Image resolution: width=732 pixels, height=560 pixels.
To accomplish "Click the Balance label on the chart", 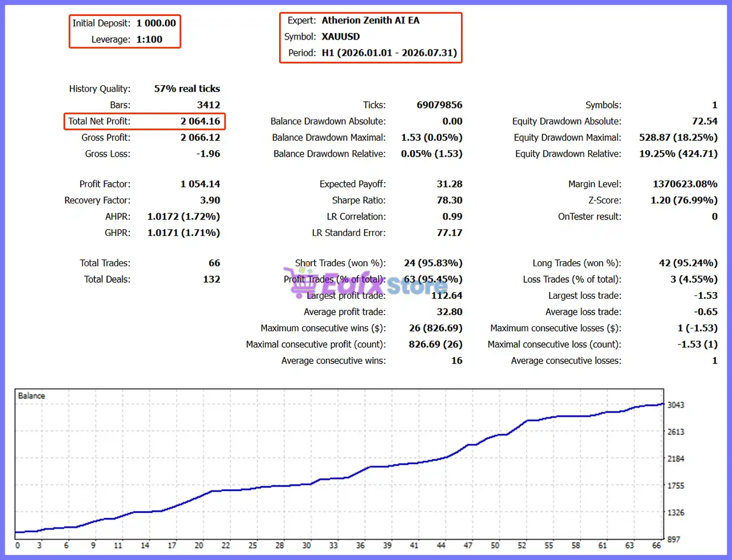I will (31, 395).
